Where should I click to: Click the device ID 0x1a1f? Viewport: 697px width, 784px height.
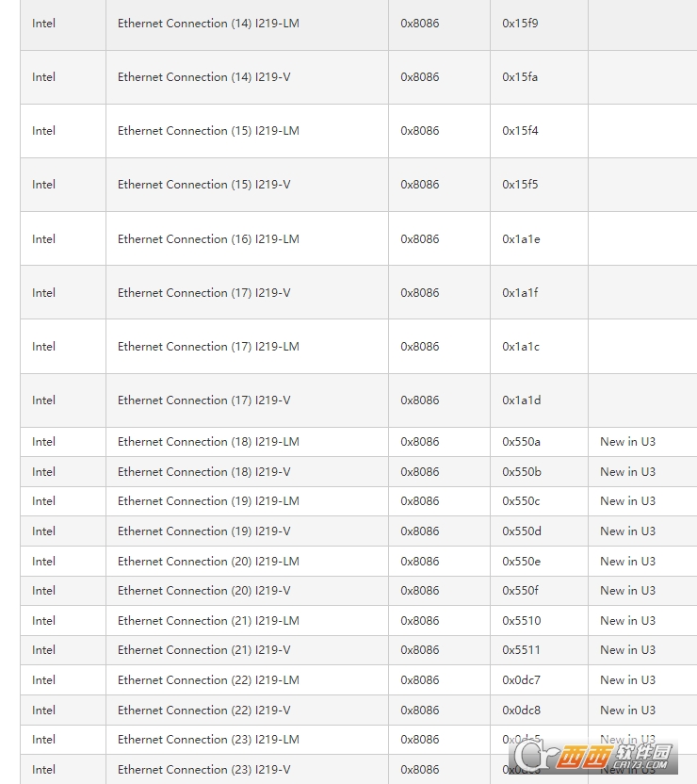coord(520,293)
